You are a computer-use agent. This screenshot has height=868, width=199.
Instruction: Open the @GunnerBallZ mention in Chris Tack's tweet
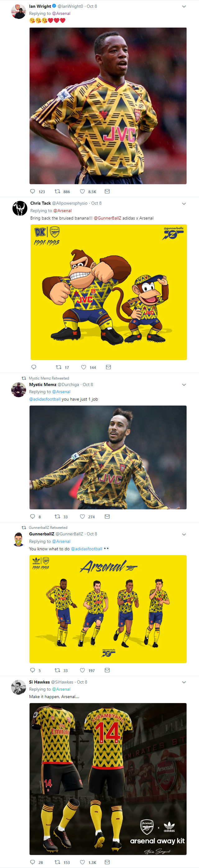click(107, 218)
